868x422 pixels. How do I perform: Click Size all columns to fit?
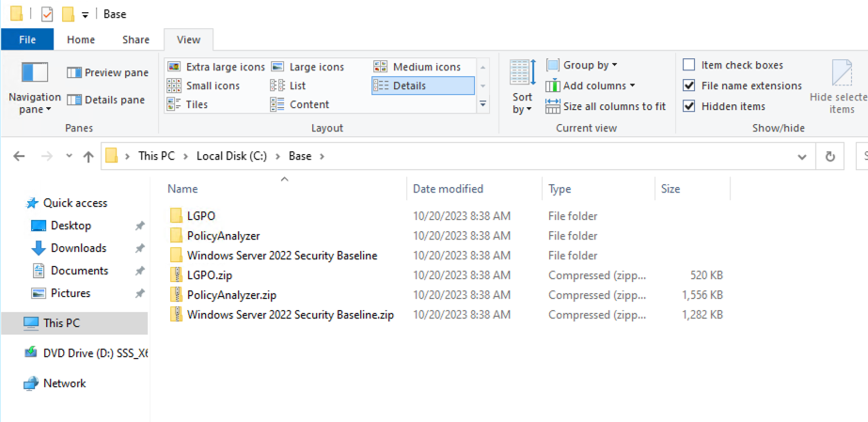pyautogui.click(x=606, y=106)
